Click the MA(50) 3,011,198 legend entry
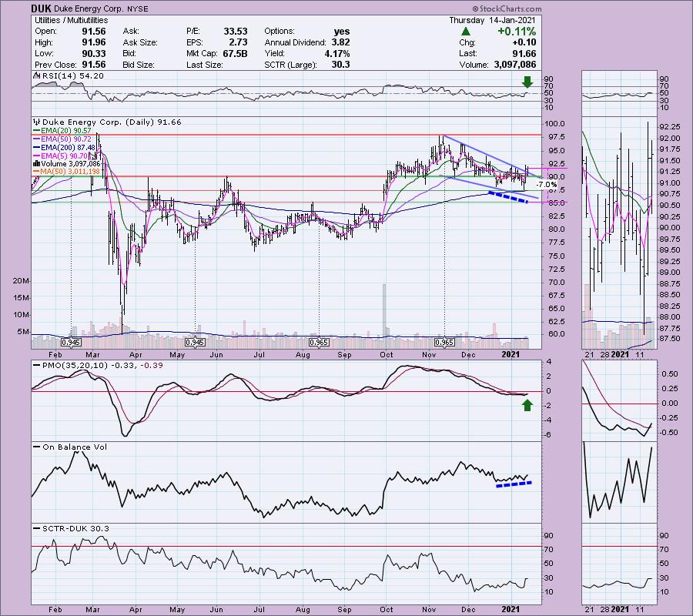The image size is (693, 616). 70,172
